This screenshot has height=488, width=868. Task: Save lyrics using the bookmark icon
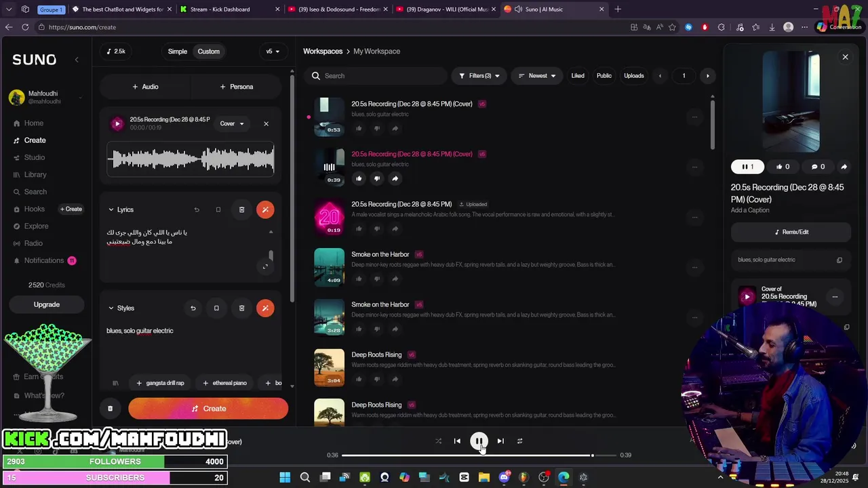click(x=218, y=209)
